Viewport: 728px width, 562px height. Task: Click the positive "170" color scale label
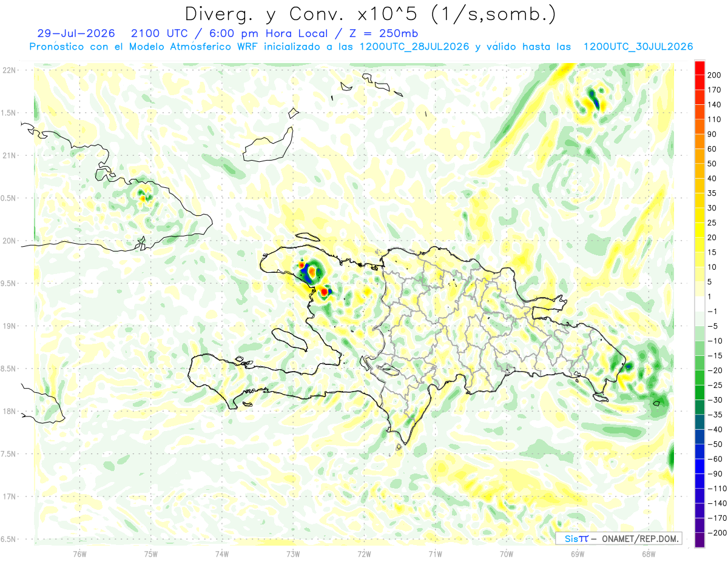714,90
